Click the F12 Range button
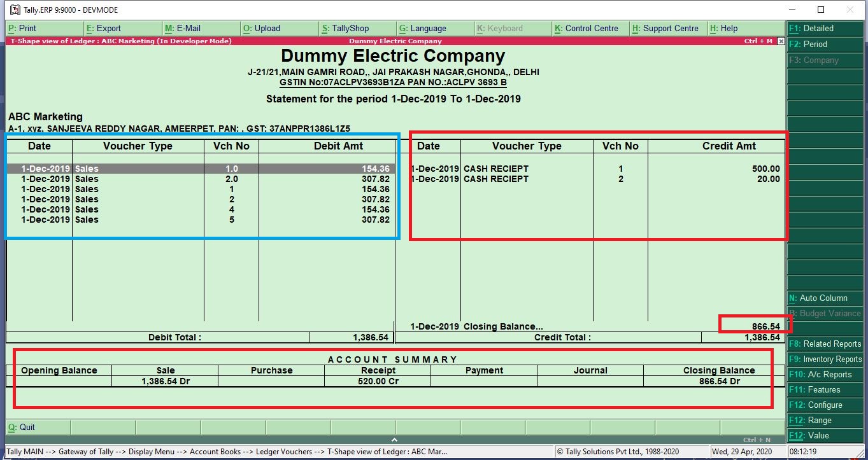 coord(825,420)
